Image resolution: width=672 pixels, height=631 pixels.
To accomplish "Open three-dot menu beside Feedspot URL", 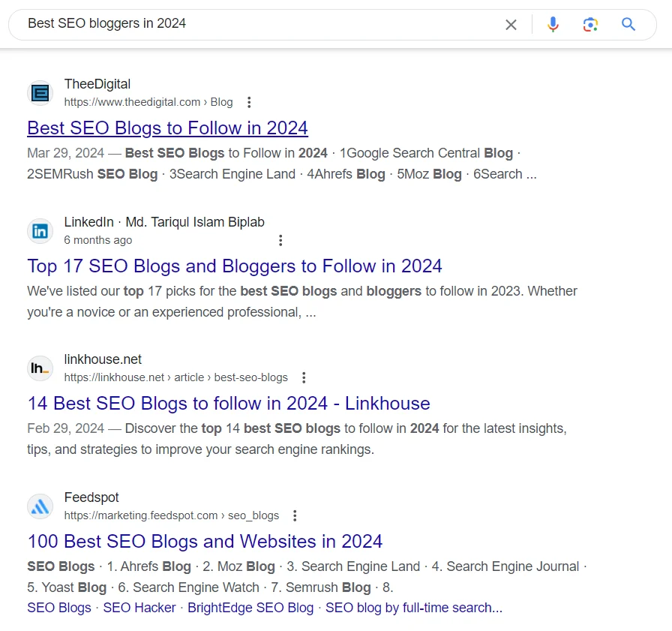I will pos(295,515).
